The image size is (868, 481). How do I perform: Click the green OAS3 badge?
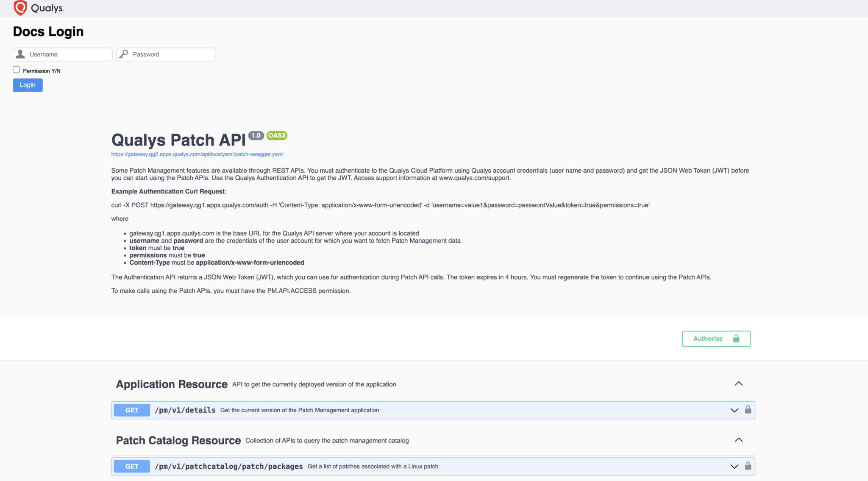coord(276,136)
